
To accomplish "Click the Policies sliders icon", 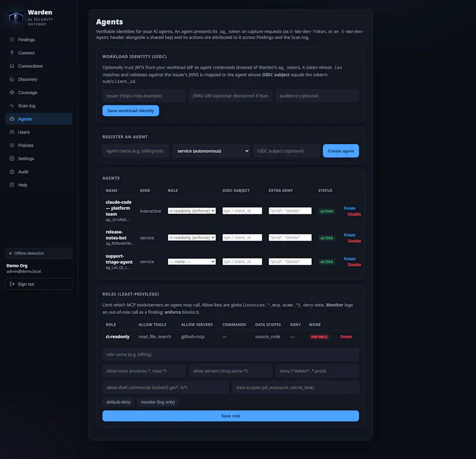I will click(x=12, y=145).
